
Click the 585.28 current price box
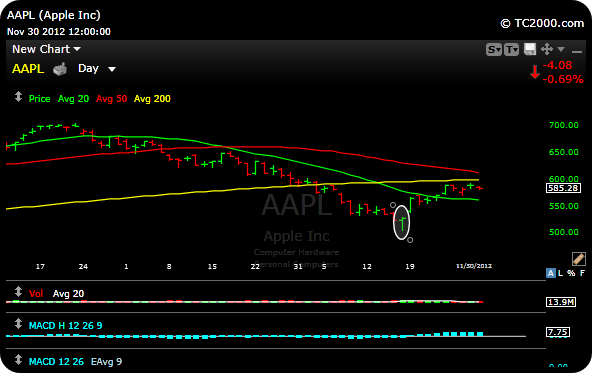[x=563, y=188]
